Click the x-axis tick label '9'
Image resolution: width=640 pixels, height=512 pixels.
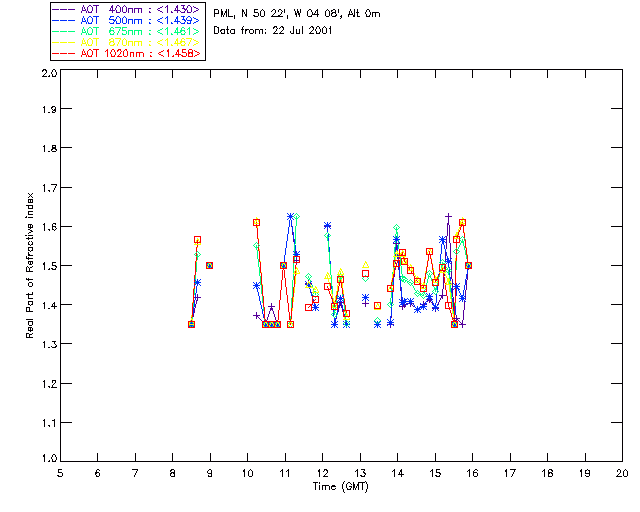(210, 473)
